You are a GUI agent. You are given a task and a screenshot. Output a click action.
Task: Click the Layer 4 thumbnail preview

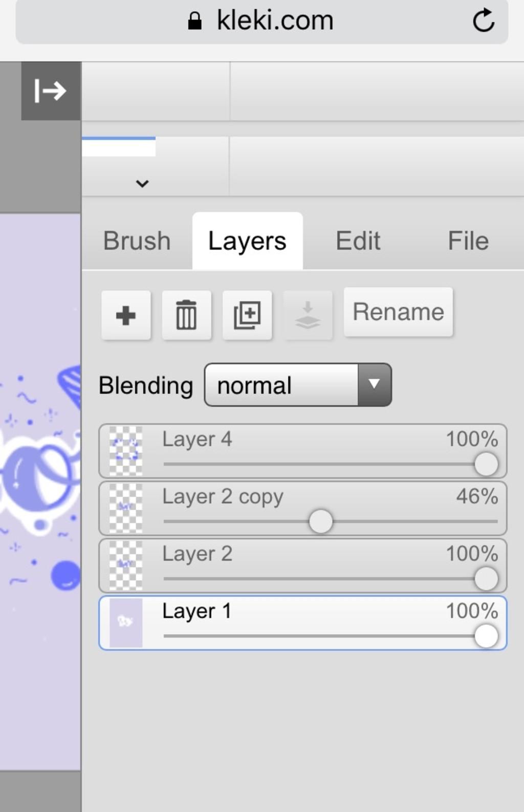click(x=126, y=451)
